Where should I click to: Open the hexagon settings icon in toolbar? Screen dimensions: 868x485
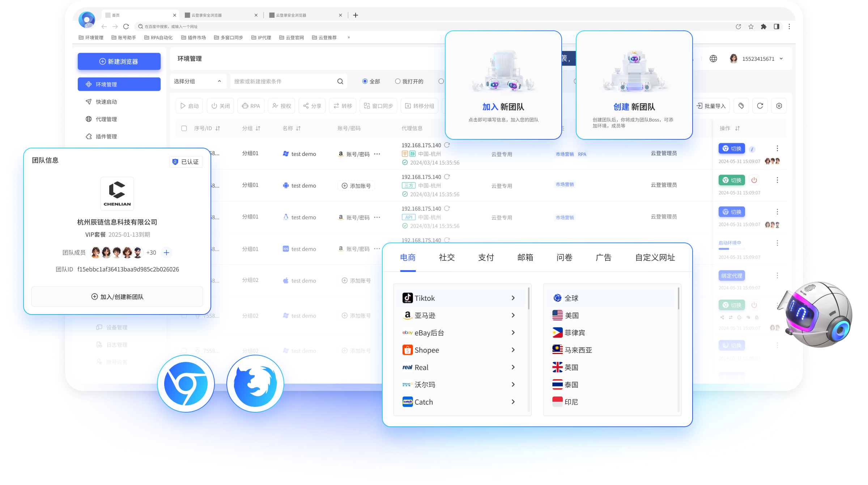(779, 106)
